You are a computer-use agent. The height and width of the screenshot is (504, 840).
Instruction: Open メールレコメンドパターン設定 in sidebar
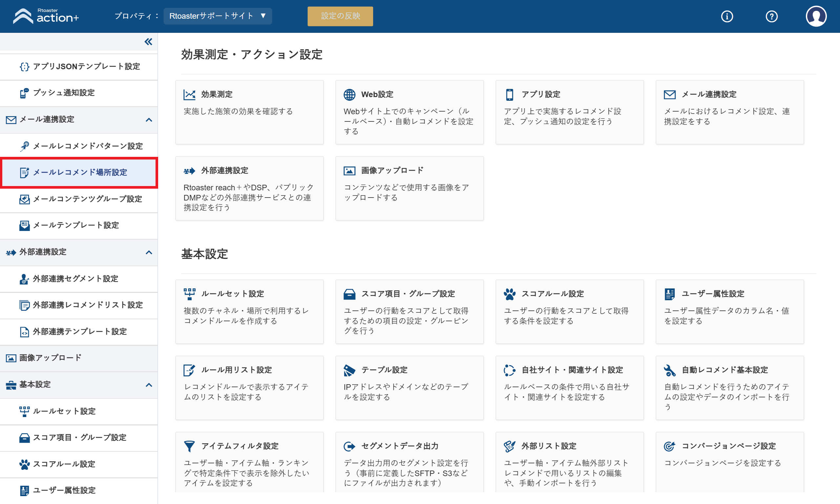click(x=79, y=146)
